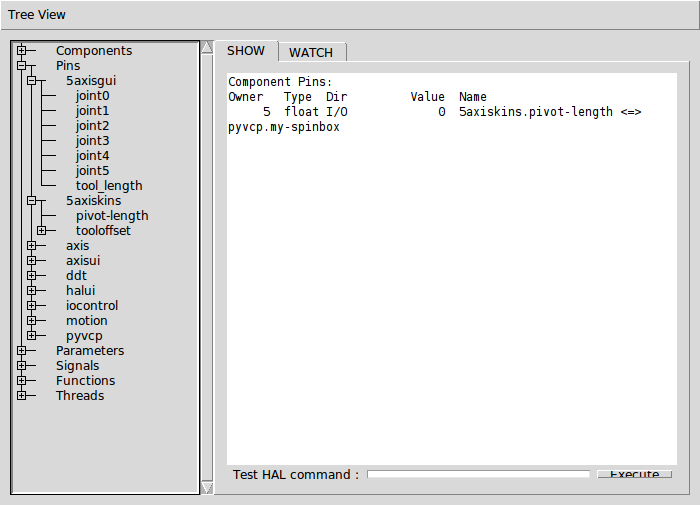Select the Parameters label

click(x=90, y=351)
